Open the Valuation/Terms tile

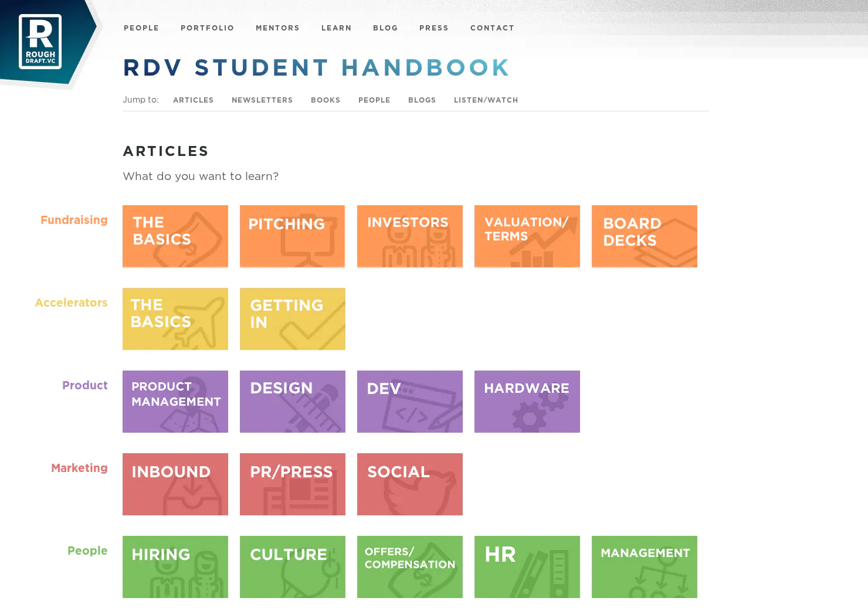[x=527, y=236]
